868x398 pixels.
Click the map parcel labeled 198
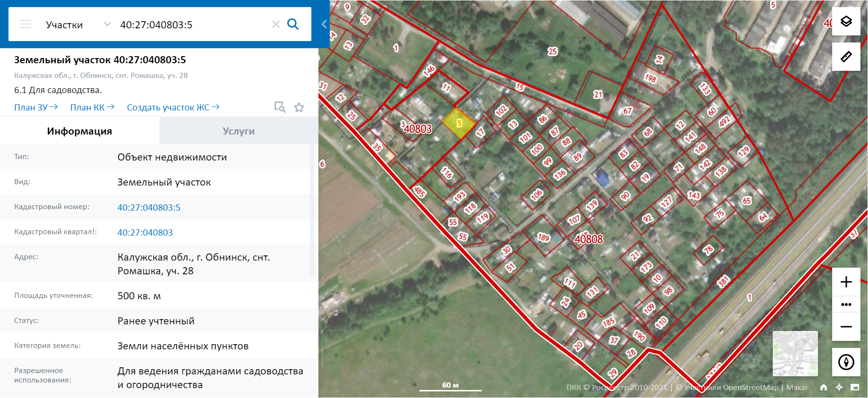click(651, 78)
